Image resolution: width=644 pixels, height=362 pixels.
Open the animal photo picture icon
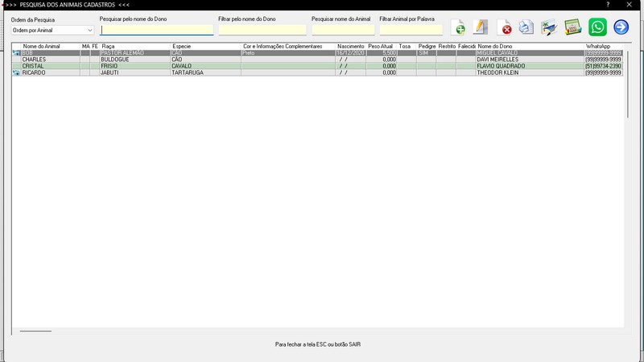pos(549,27)
